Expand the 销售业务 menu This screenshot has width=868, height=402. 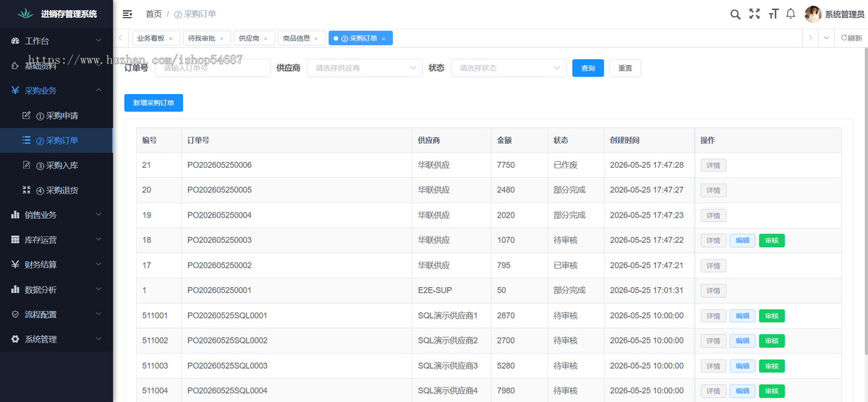pos(99,215)
